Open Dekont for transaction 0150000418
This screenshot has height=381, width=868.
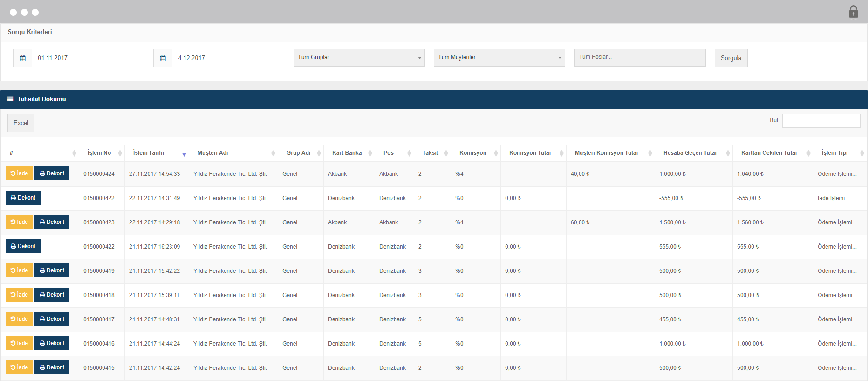coord(52,295)
